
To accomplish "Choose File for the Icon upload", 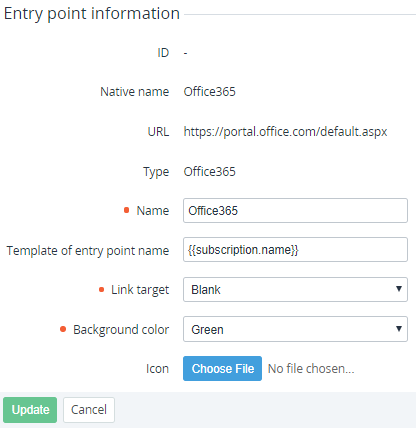I will click(222, 369).
